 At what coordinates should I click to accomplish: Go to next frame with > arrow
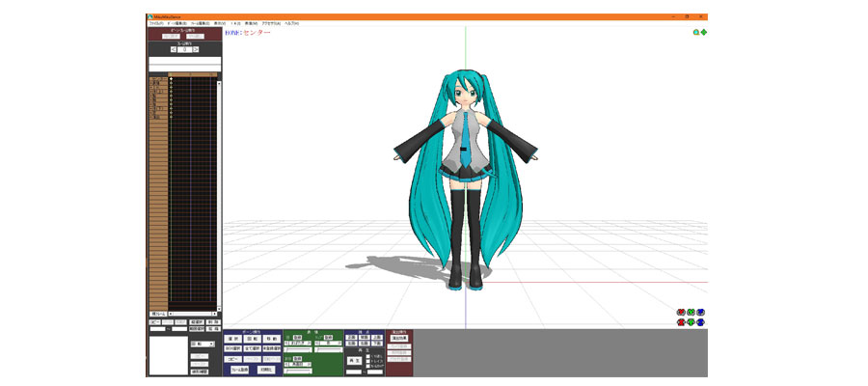click(196, 49)
